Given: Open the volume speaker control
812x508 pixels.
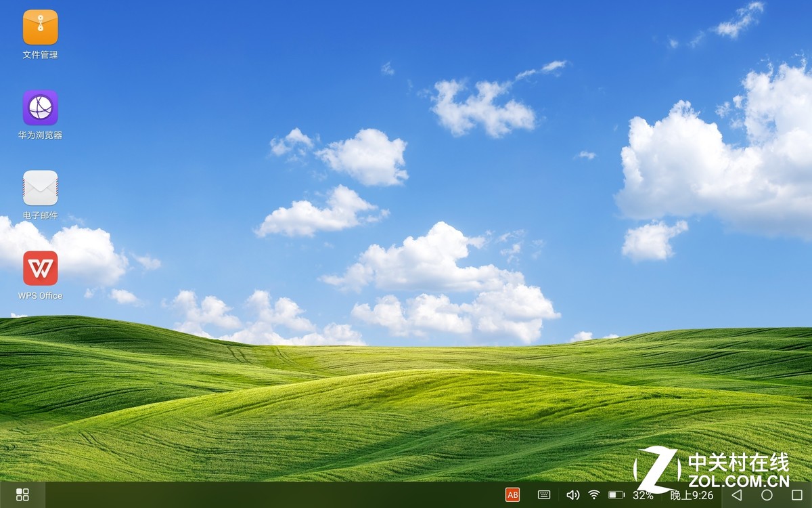Looking at the screenshot, I should [572, 495].
